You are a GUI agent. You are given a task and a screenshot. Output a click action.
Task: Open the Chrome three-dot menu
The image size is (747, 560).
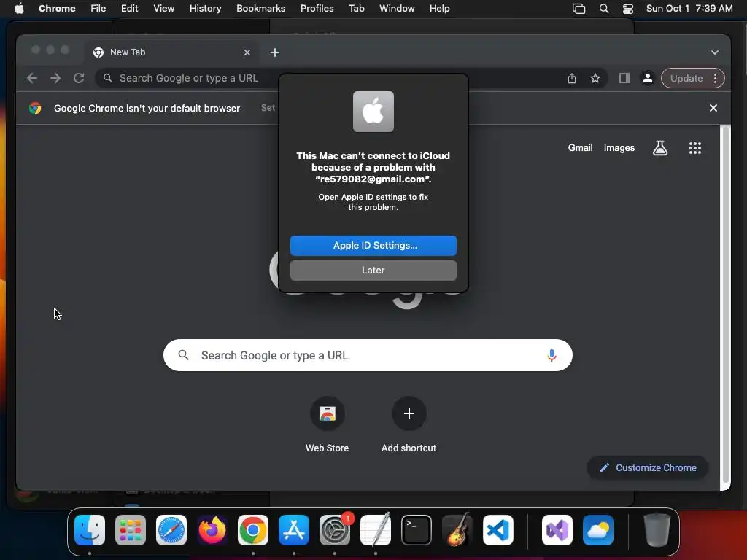click(x=715, y=78)
